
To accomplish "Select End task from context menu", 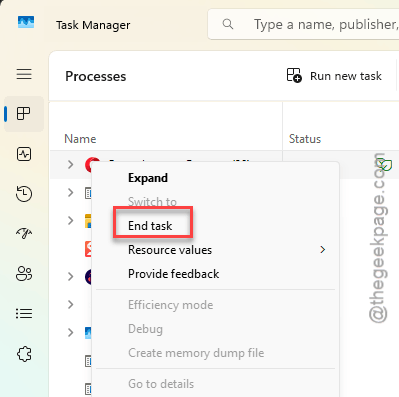I will [150, 226].
